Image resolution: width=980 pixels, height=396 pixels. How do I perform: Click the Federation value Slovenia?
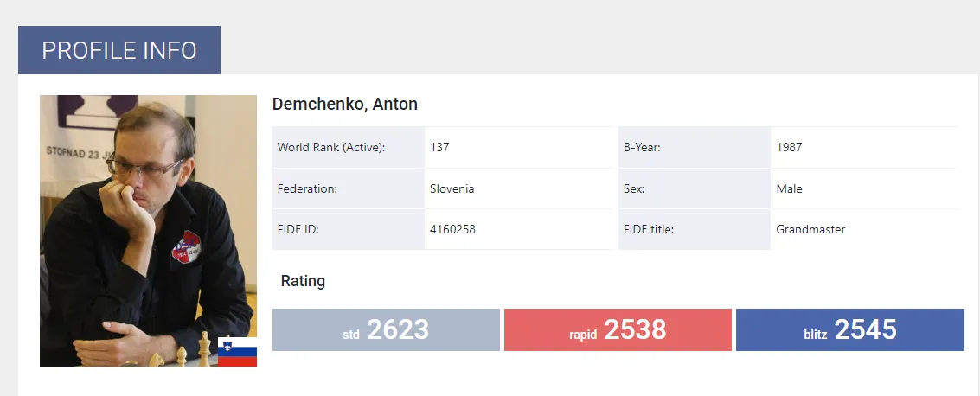point(452,188)
